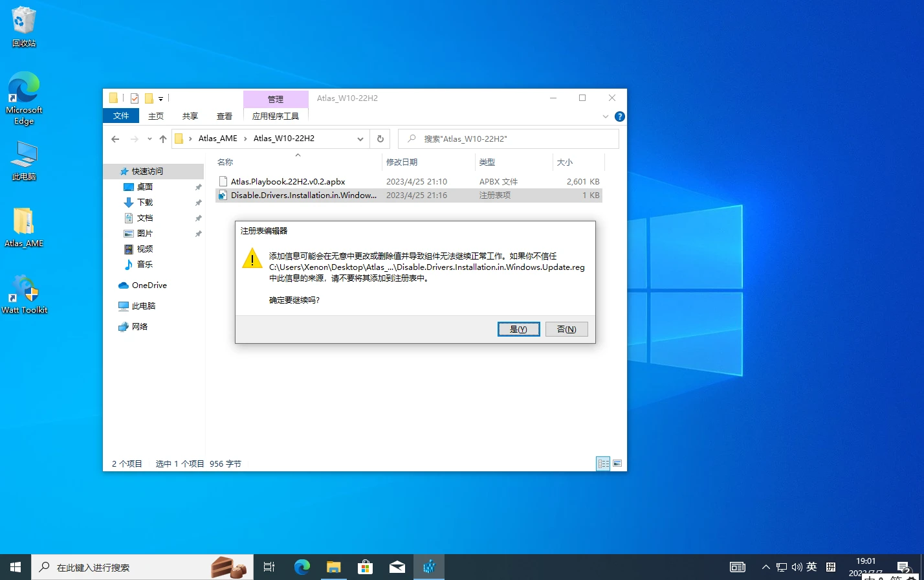
Task: Select the 此电脑 desktop icon
Action: 24,161
